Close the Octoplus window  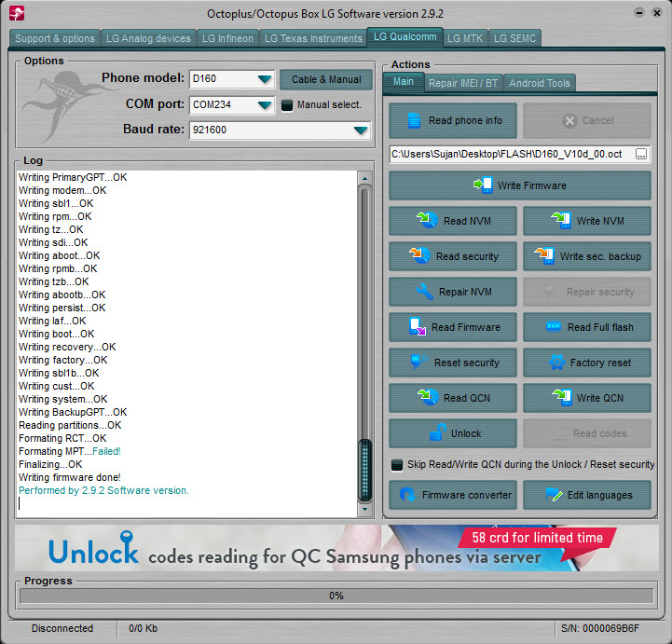656,13
